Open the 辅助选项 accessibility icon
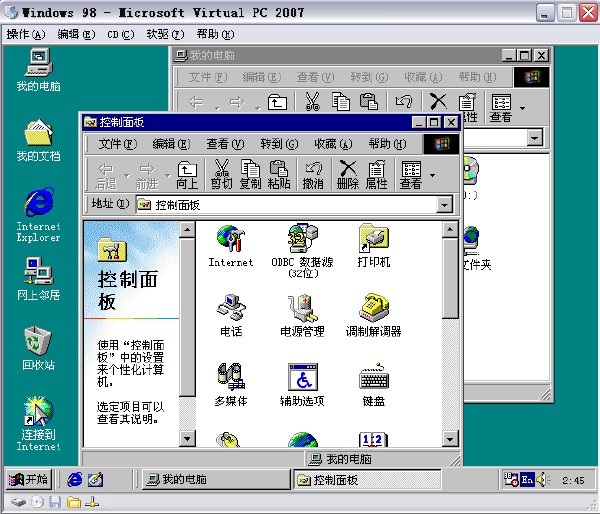This screenshot has width=600, height=514. click(x=302, y=385)
